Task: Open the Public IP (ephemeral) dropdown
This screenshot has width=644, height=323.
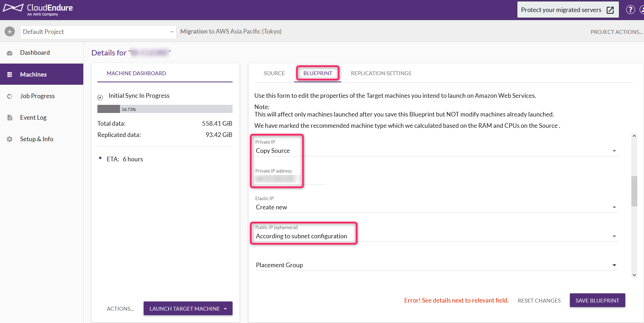Action: pos(437,236)
